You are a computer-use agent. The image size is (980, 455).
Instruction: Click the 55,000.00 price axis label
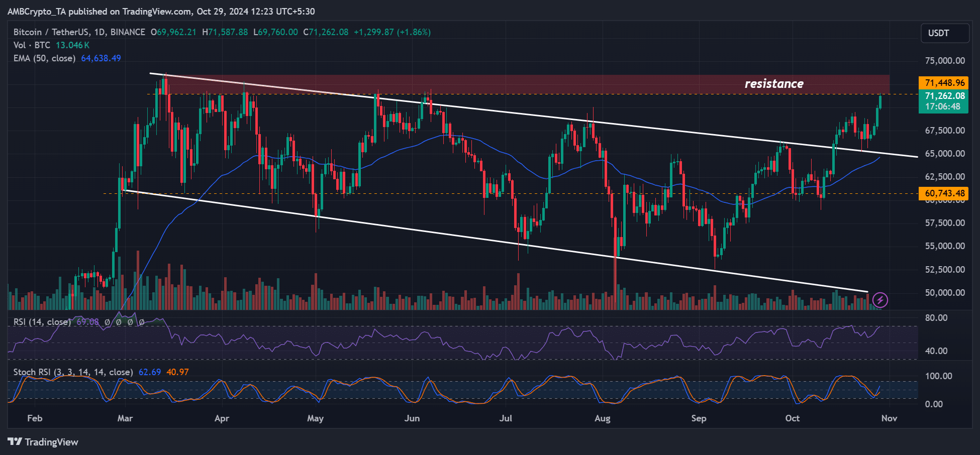tap(945, 246)
